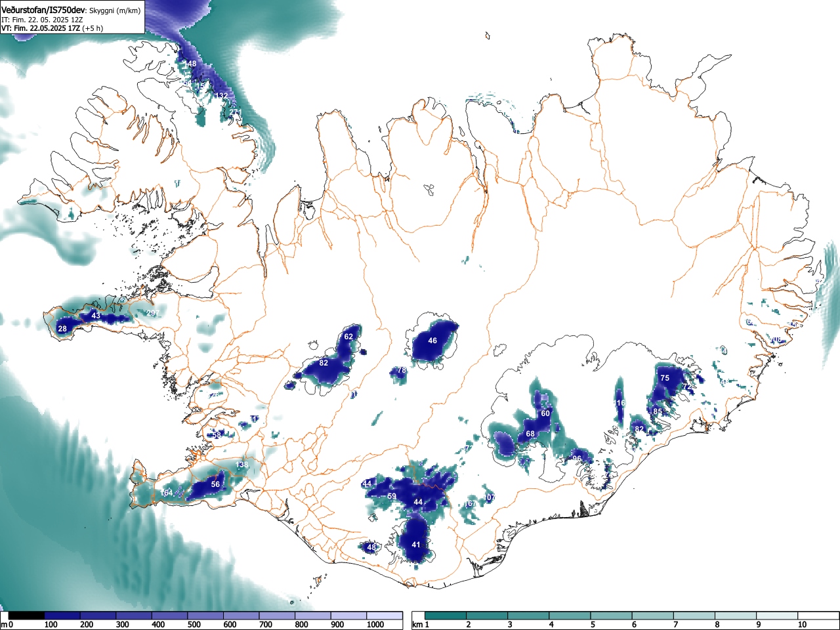Click the black swatch between 0 and 100

coord(27,616)
